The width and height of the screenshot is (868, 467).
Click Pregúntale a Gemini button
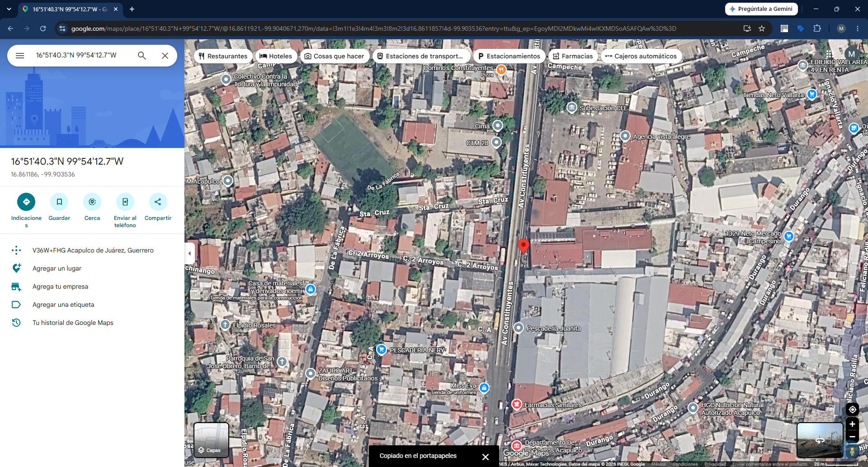(761, 9)
